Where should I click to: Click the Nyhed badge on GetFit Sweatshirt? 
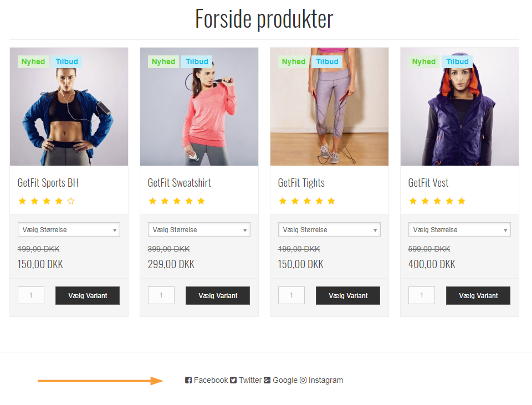[x=163, y=61]
